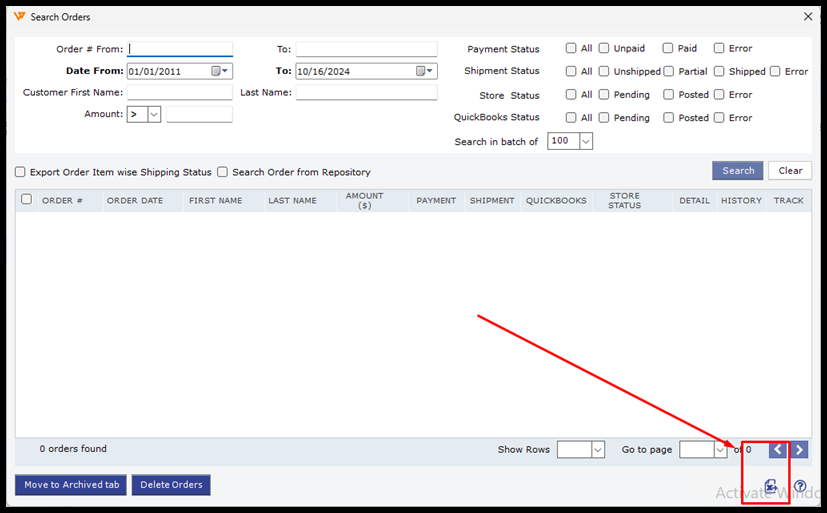Go to the previous results page arrow
This screenshot has width=827, height=513.
pyautogui.click(x=778, y=450)
